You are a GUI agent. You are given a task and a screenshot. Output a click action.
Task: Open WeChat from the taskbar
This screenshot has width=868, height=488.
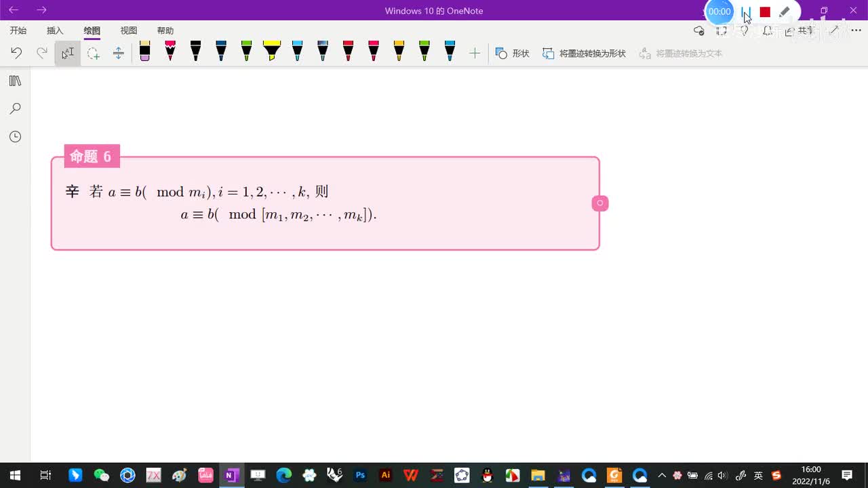(101, 475)
